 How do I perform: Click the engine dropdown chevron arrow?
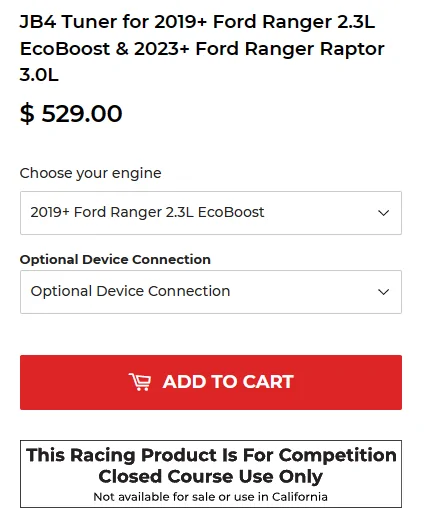click(384, 213)
